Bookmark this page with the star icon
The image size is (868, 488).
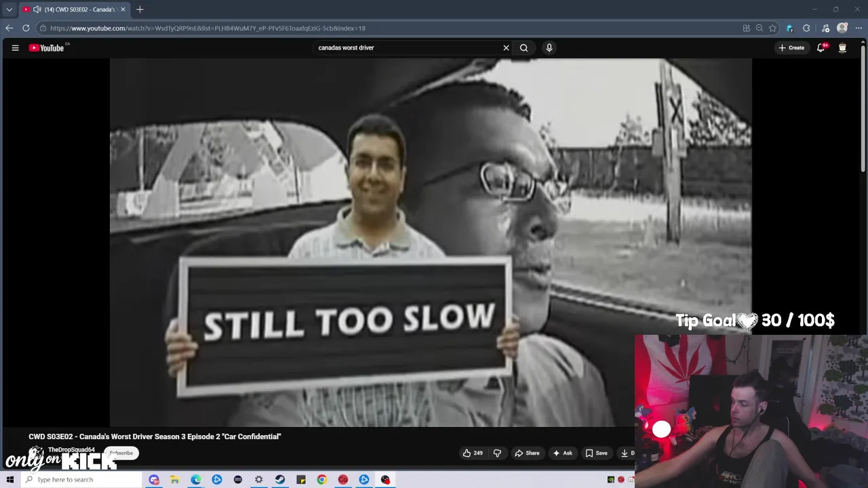click(772, 28)
